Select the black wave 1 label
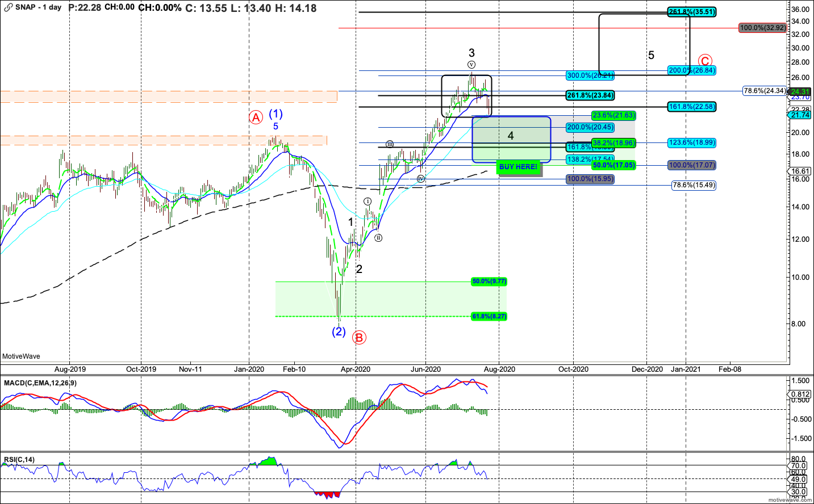814x504 pixels. pos(351,222)
